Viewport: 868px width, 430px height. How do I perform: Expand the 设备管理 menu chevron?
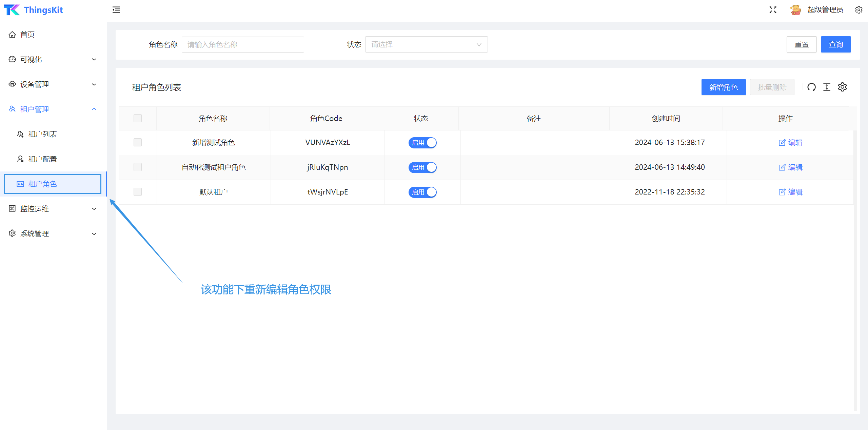94,84
